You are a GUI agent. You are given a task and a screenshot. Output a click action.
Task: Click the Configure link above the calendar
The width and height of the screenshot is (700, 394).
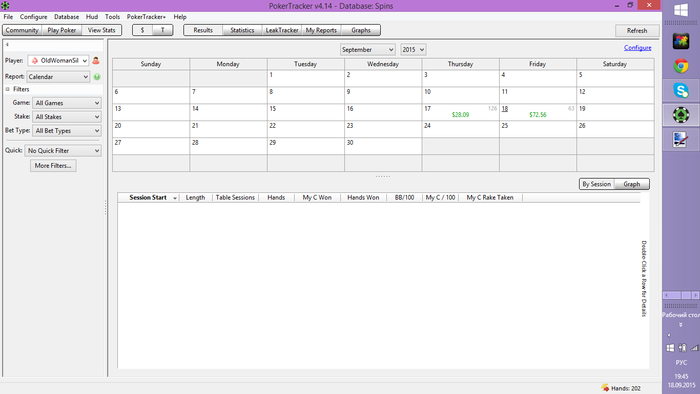coord(638,48)
